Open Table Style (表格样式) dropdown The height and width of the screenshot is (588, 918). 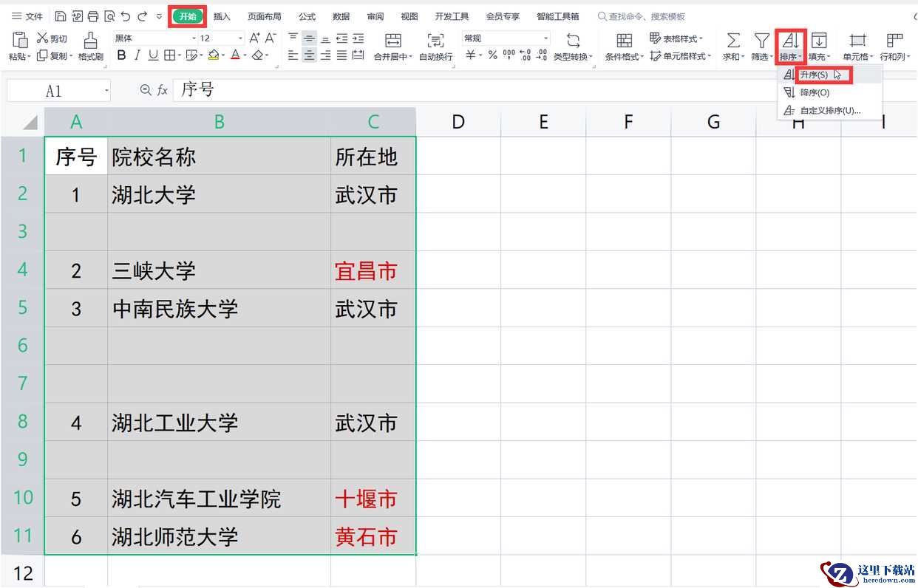(676, 38)
